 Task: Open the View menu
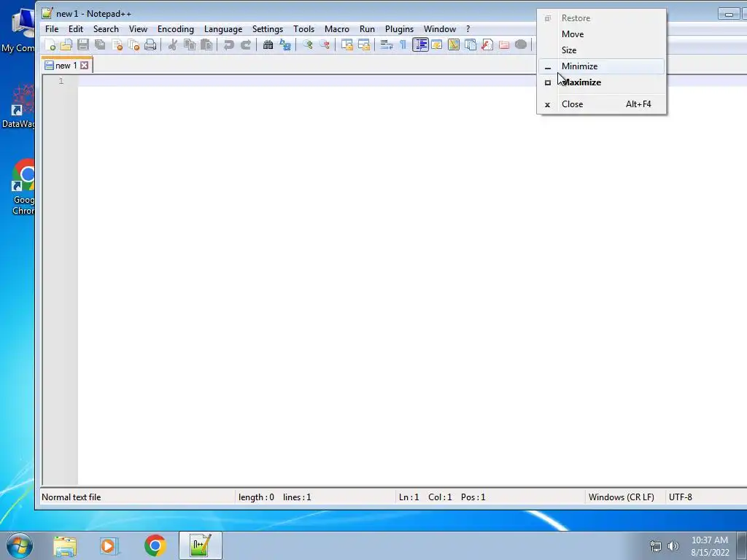(138, 29)
